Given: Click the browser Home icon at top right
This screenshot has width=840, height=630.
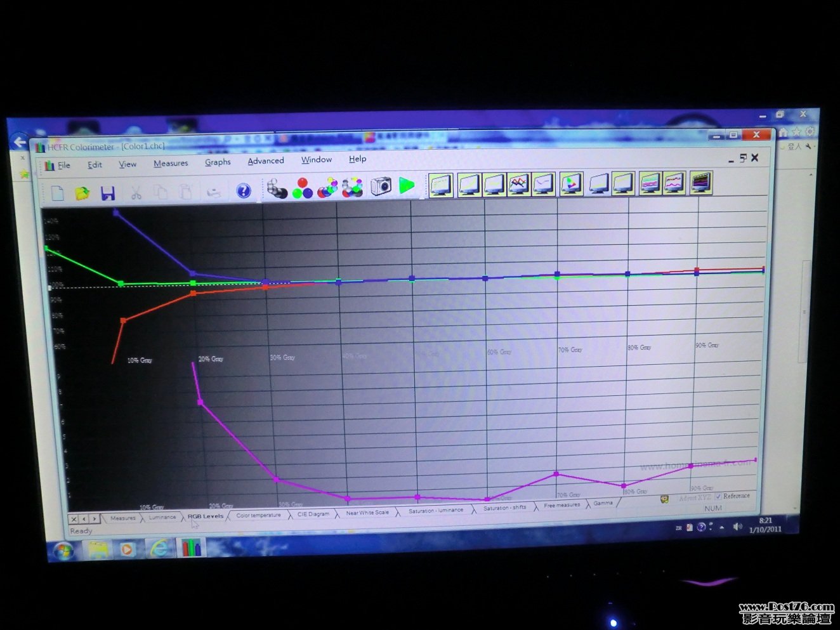Looking at the screenshot, I should coord(784,132).
